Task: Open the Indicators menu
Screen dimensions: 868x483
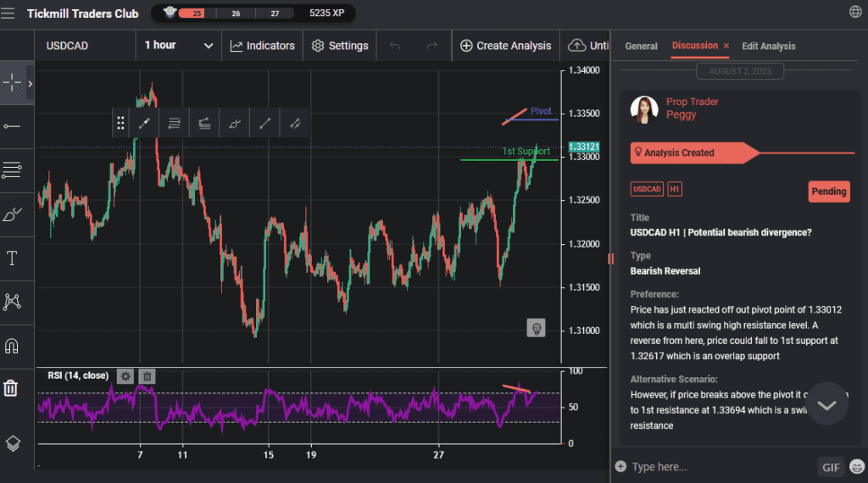Action: (x=263, y=46)
